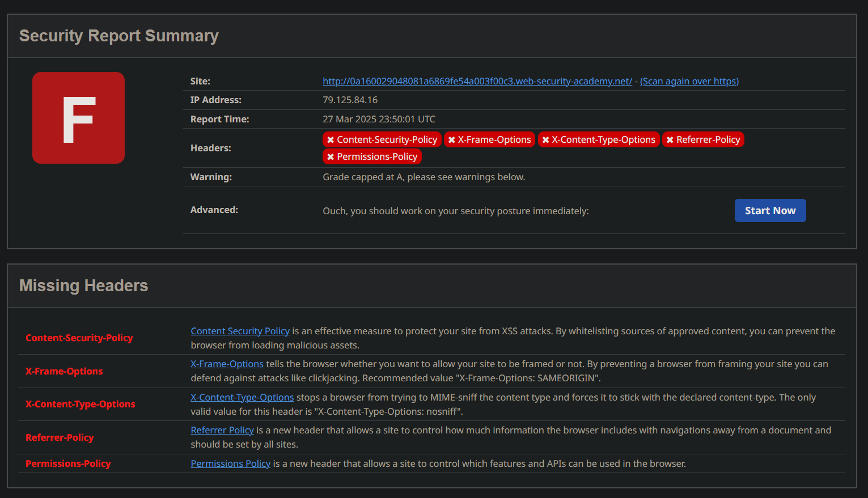The width and height of the screenshot is (868, 498).
Task: Click the IP address 79.125.84.16
Action: tap(350, 100)
